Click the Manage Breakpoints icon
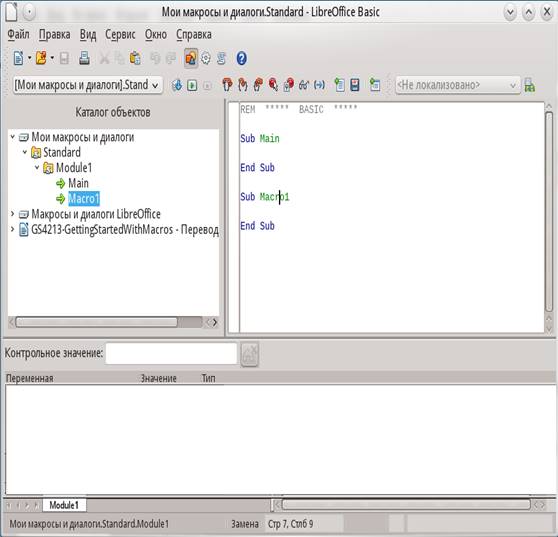The width and height of the screenshot is (558, 537). pos(289,85)
